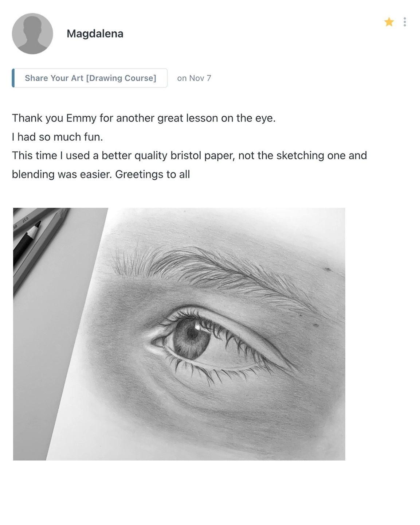420x525 pixels.
Task: Click the 'Greetings to all' closing text
Action: click(x=152, y=174)
